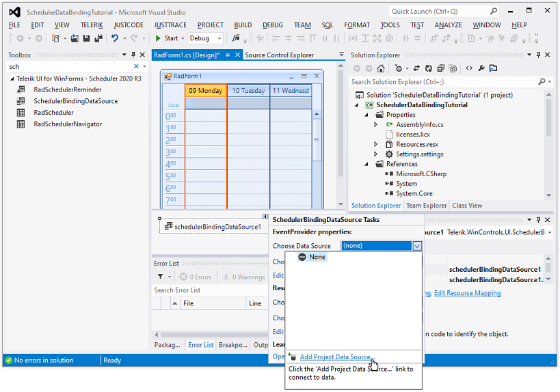Select RadSchedulerNavigator in the Toolbox

[68, 124]
